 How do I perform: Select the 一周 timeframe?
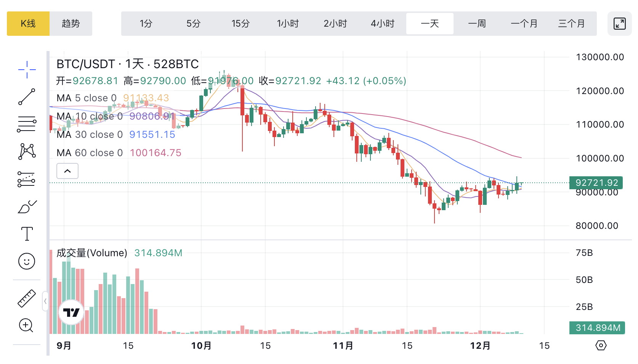click(477, 24)
